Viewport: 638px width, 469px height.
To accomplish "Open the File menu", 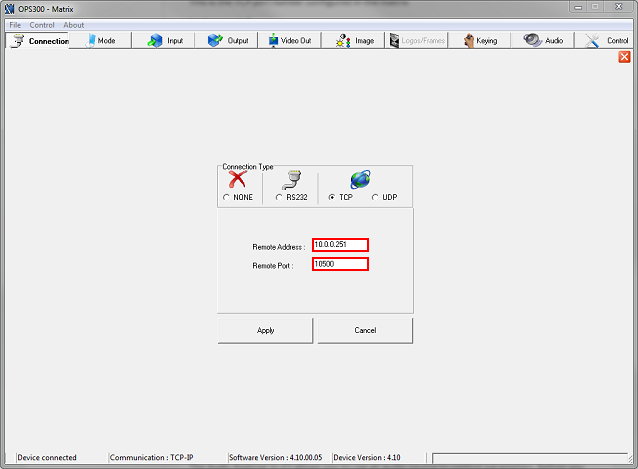I will (15, 25).
